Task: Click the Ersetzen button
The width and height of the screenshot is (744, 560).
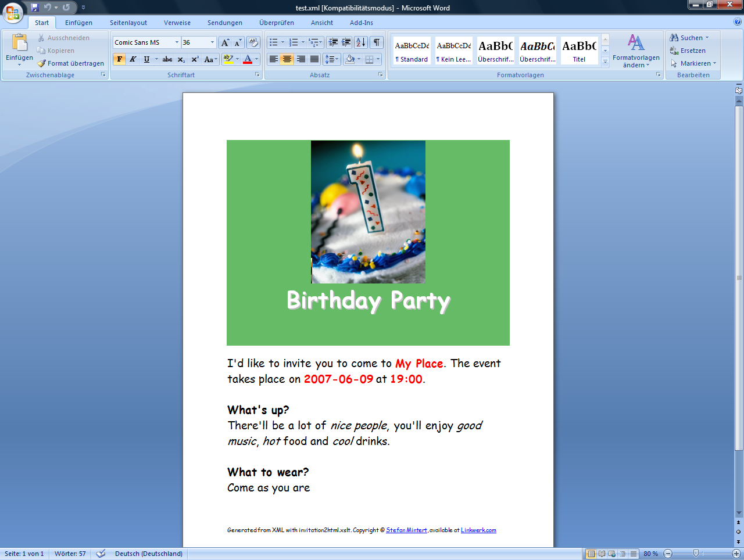Action: (x=688, y=51)
